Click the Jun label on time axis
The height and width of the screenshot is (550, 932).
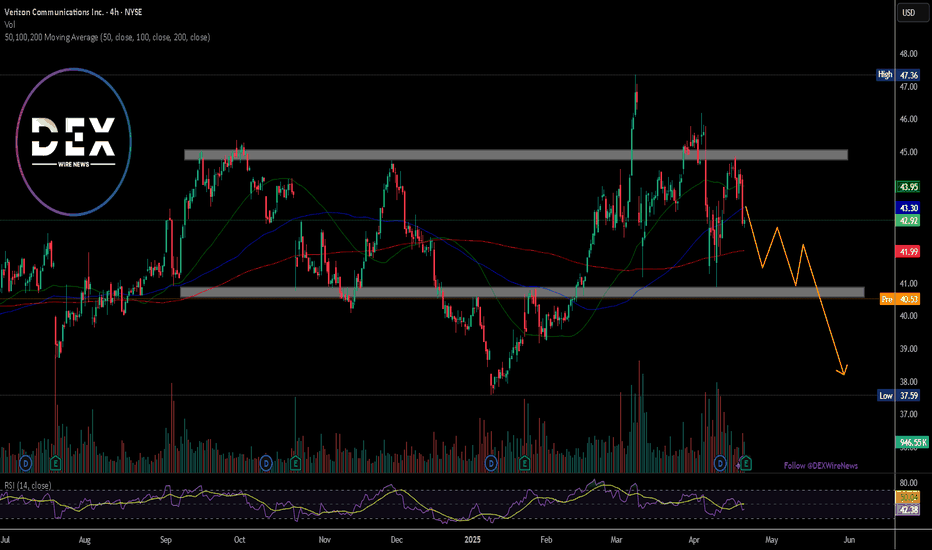click(849, 540)
